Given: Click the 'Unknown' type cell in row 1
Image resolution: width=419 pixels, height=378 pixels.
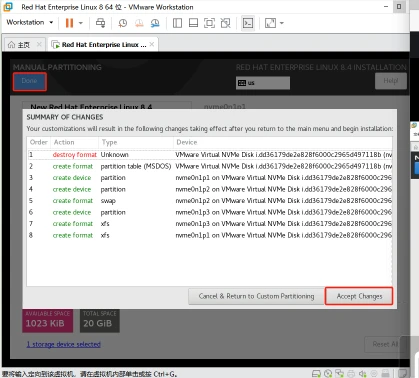Looking at the screenshot, I should pos(114,155).
